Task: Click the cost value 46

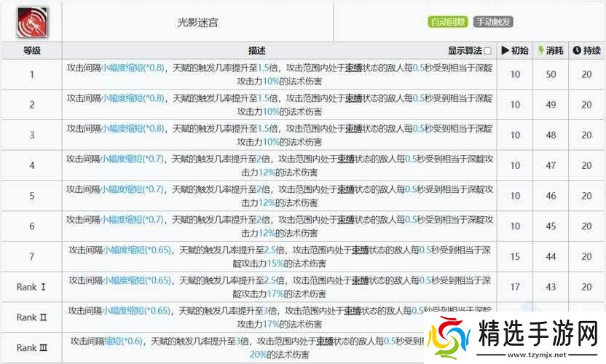Action: (x=551, y=196)
